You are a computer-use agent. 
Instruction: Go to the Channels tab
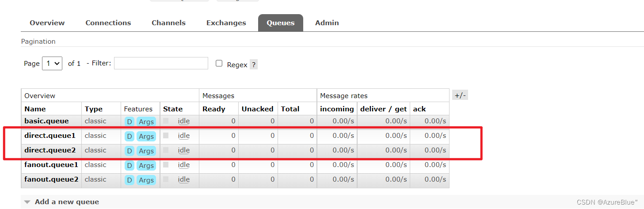[168, 23]
